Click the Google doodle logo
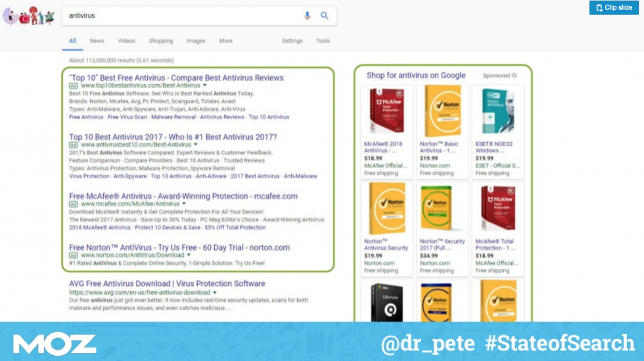Image resolution: width=644 pixels, height=361 pixels. [x=29, y=16]
